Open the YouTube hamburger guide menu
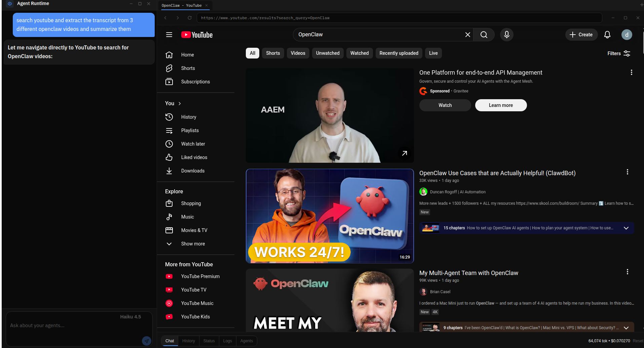 click(169, 35)
